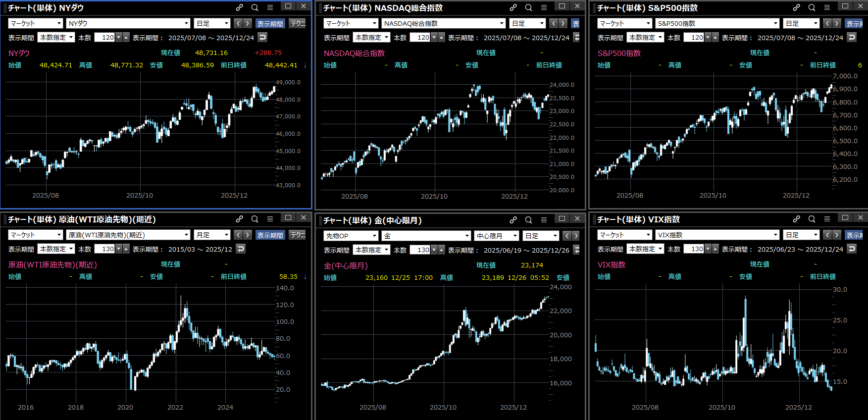868x420 pixels.
Task: Go to next symbol in the NYダウ chart
Action: (x=248, y=23)
